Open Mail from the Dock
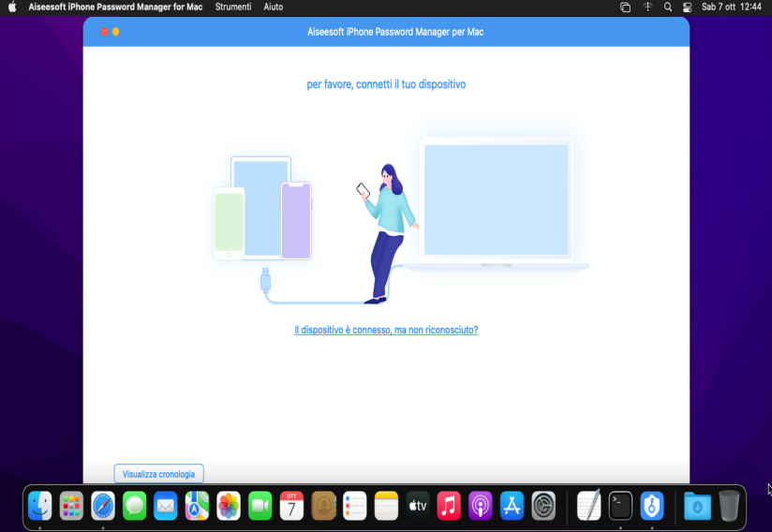The image size is (772, 532). 166,506
